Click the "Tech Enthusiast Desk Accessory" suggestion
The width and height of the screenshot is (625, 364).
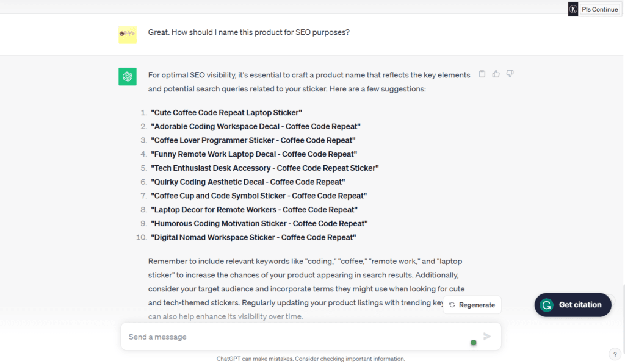265,168
